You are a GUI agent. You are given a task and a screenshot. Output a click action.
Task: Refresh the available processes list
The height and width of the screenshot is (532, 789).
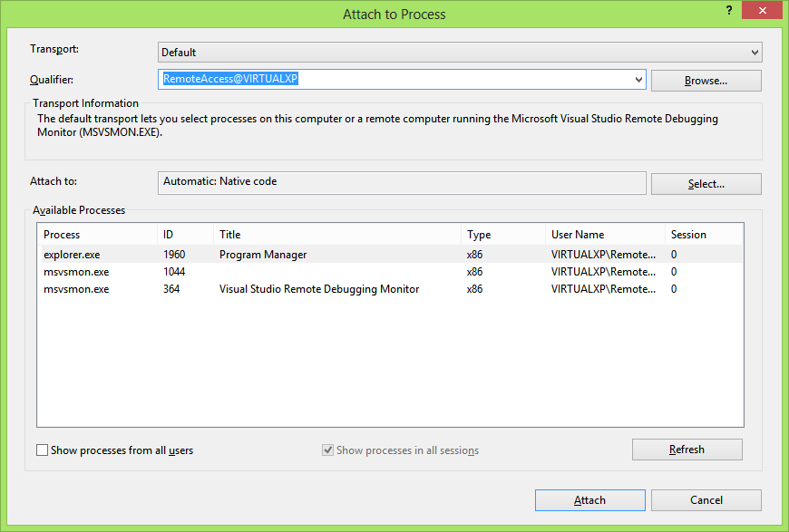point(687,450)
